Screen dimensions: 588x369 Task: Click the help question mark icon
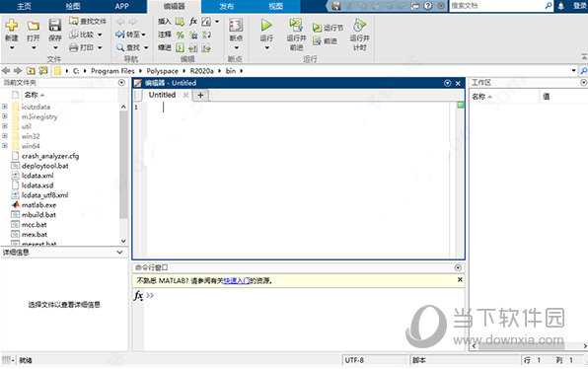tap(428, 6)
